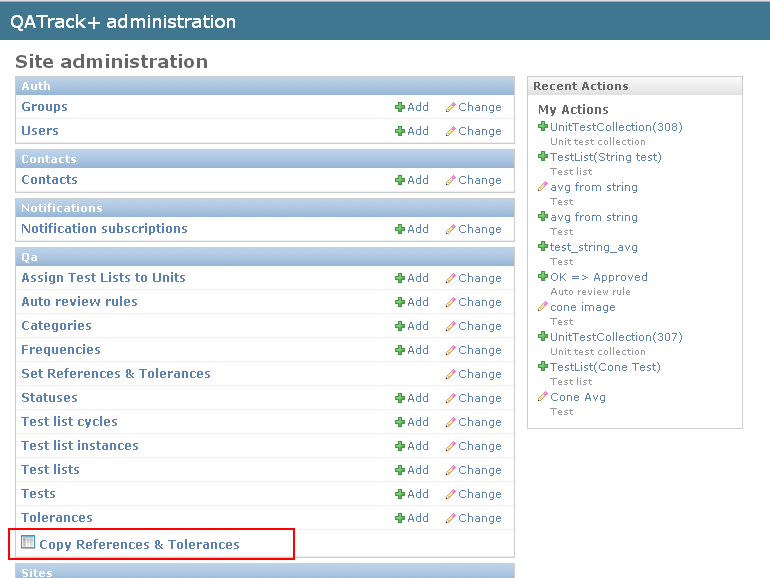Open Copy References & Tolerances link
Screen dimensions: 770x578
point(139,545)
